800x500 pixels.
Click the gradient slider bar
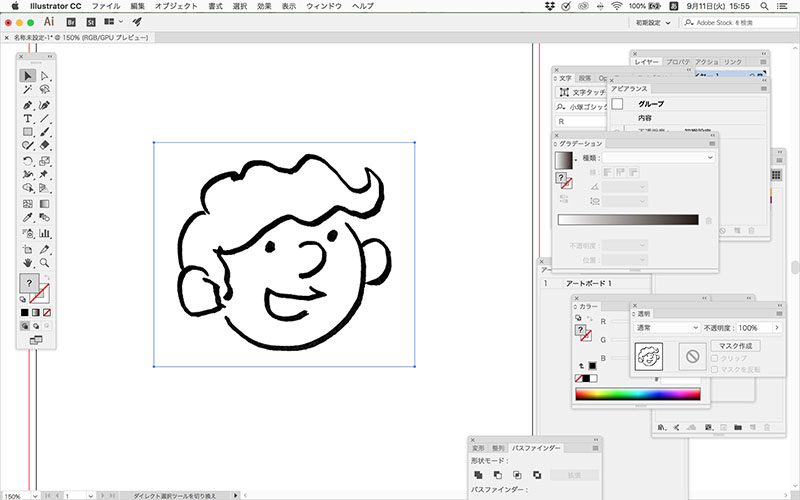tap(628, 219)
